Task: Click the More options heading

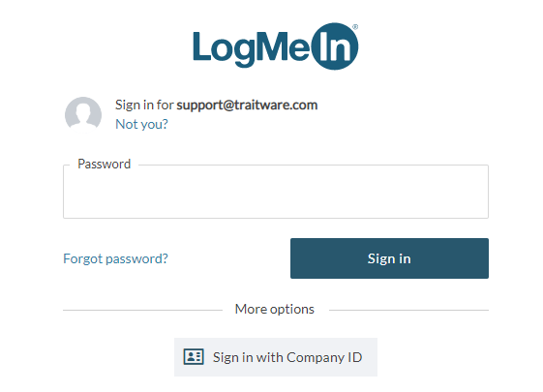Action: [275, 309]
